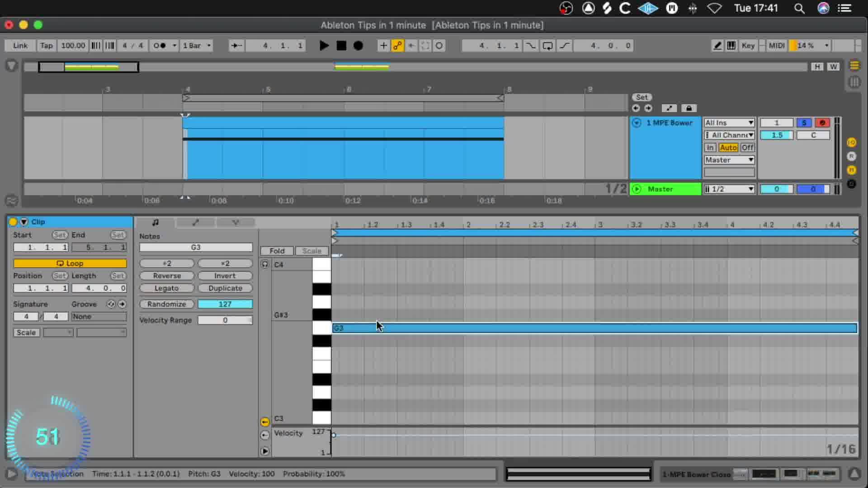Viewport: 868px width, 488px height.
Task: Click the headphone note preview icon
Action: click(x=265, y=264)
